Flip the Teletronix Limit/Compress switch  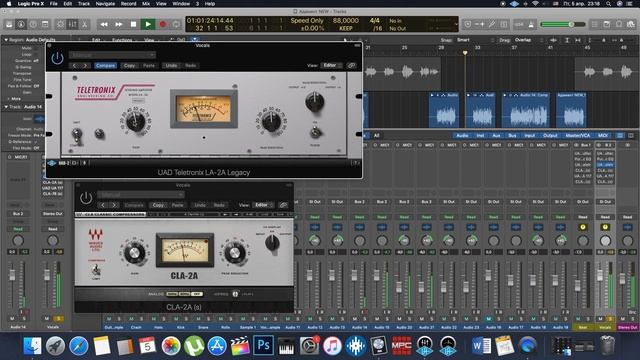[x=76, y=134]
